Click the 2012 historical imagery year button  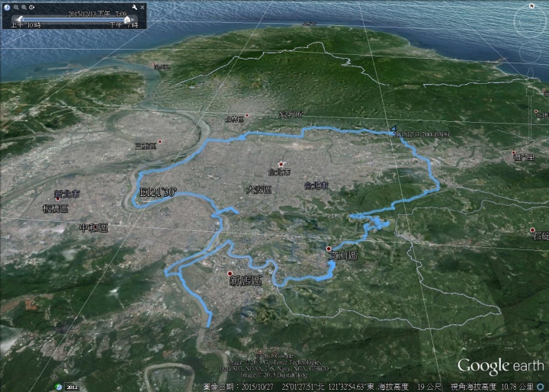(72, 387)
